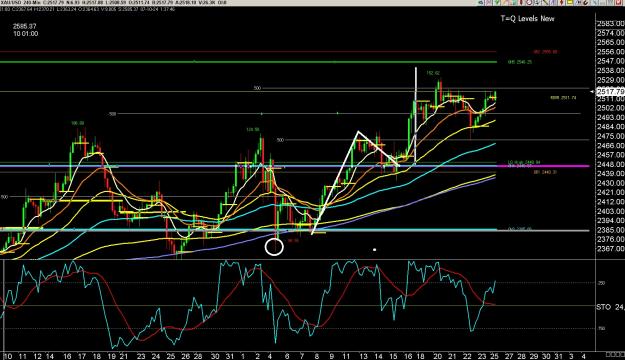Click date label 27 on the time axis

pos(509,356)
